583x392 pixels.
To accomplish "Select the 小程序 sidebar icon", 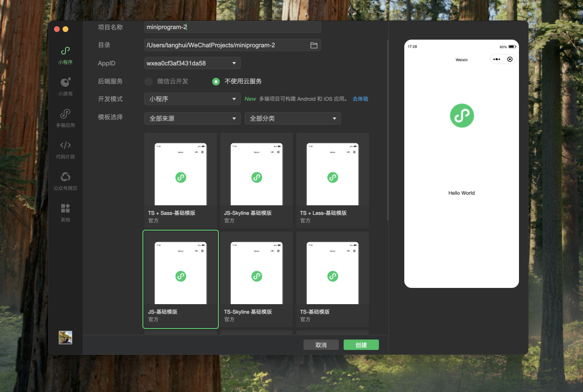I will tap(65, 51).
